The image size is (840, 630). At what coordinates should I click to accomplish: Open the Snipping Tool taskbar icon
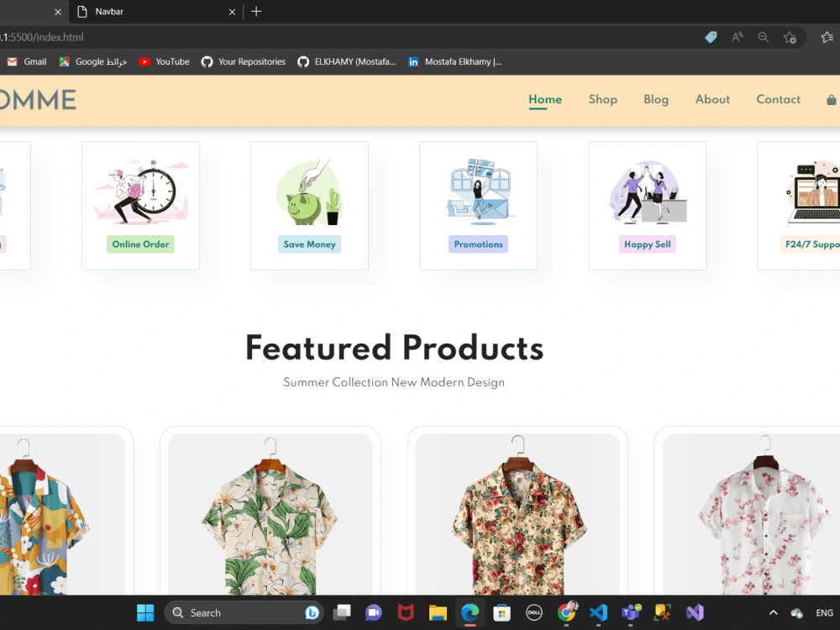(x=663, y=612)
